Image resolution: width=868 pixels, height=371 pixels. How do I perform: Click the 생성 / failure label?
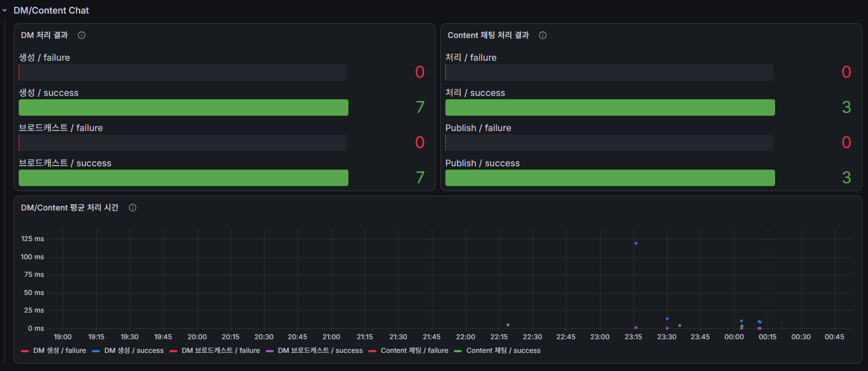click(x=44, y=58)
